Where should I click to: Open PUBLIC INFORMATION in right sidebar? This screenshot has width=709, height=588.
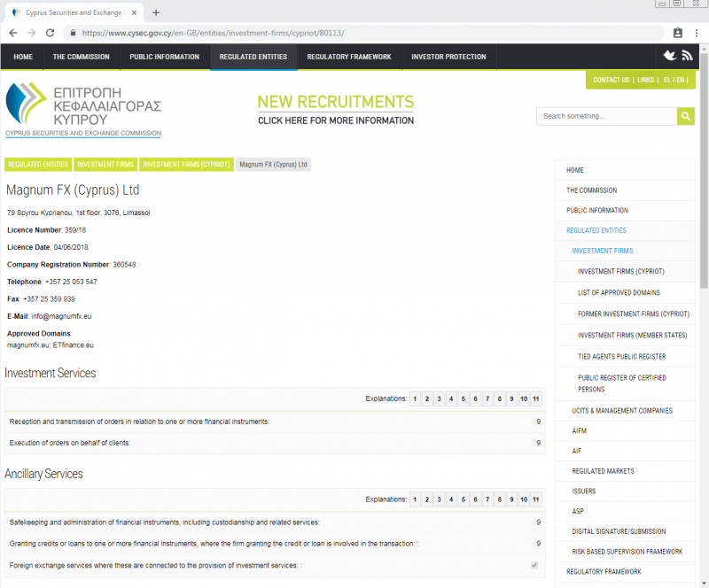(625, 211)
